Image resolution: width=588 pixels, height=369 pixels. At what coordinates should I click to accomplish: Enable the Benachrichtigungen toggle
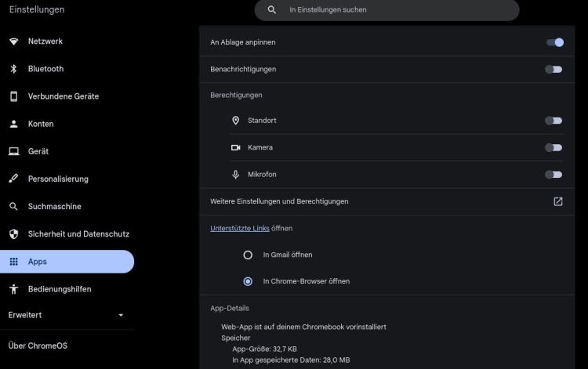coord(554,69)
